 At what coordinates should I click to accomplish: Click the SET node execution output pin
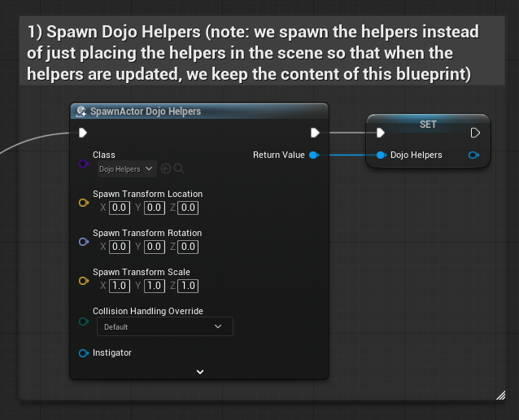click(475, 133)
